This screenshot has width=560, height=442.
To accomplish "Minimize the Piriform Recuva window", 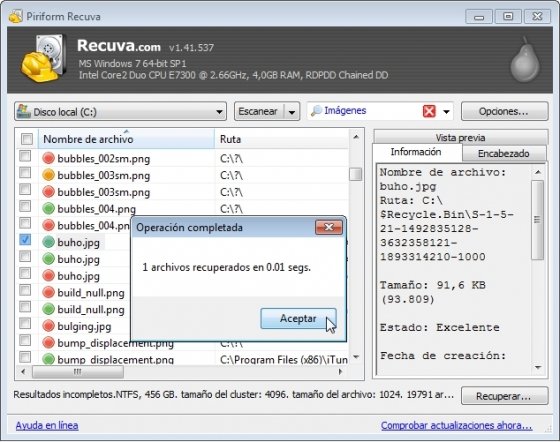I will [479, 16].
